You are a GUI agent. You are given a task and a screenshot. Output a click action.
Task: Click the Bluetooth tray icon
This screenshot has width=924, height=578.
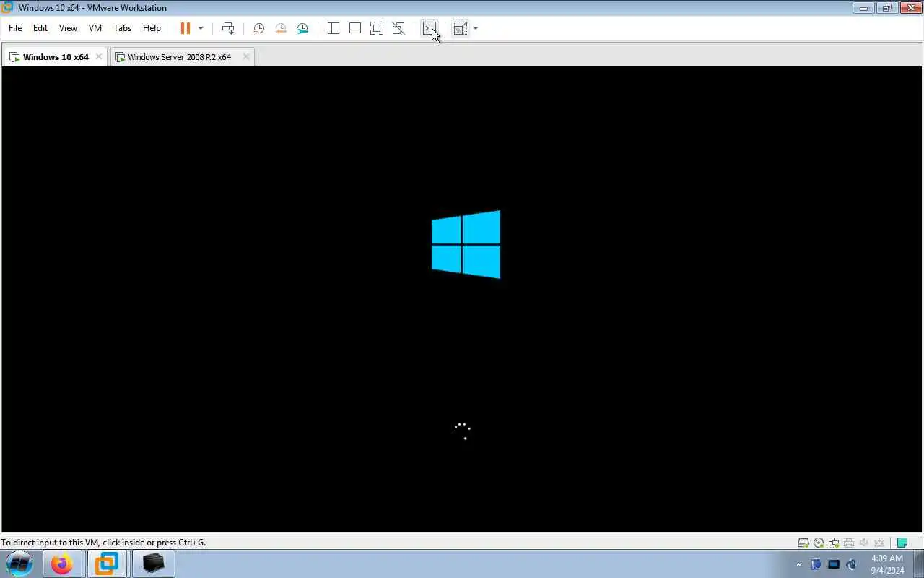(x=816, y=564)
